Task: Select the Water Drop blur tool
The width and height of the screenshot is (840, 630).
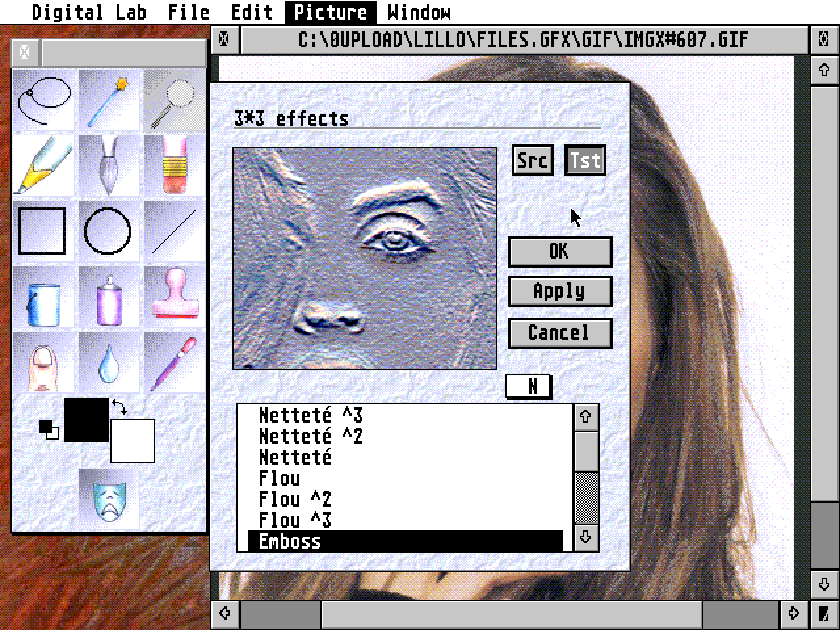Action: tap(108, 361)
